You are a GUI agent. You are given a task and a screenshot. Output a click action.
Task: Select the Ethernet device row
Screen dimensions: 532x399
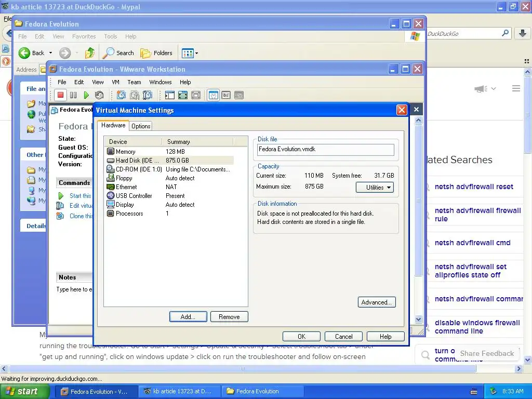(x=170, y=187)
